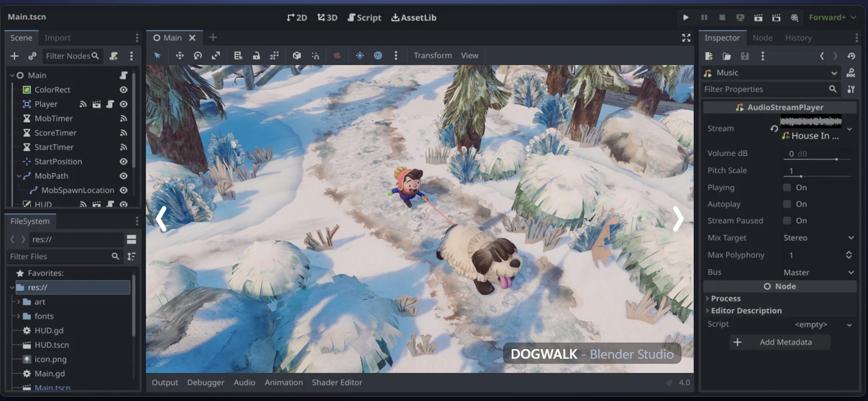Open the Debugger bottom panel

tap(206, 382)
